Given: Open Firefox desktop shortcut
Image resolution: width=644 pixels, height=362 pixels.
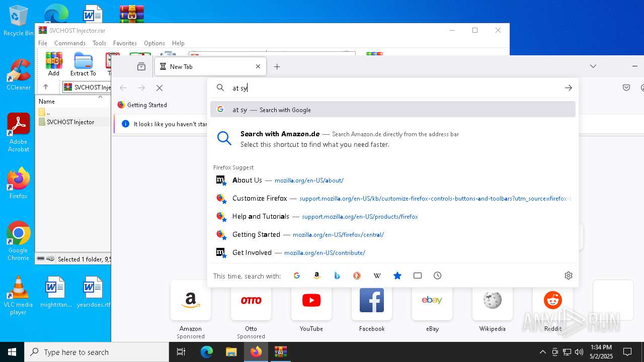Looking at the screenshot, I should coord(19,184).
